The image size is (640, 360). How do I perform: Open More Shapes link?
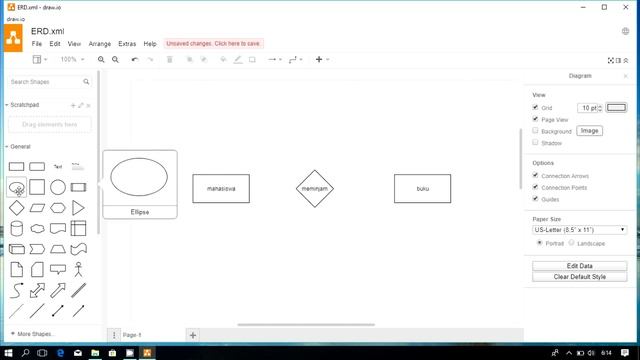pos(33,334)
